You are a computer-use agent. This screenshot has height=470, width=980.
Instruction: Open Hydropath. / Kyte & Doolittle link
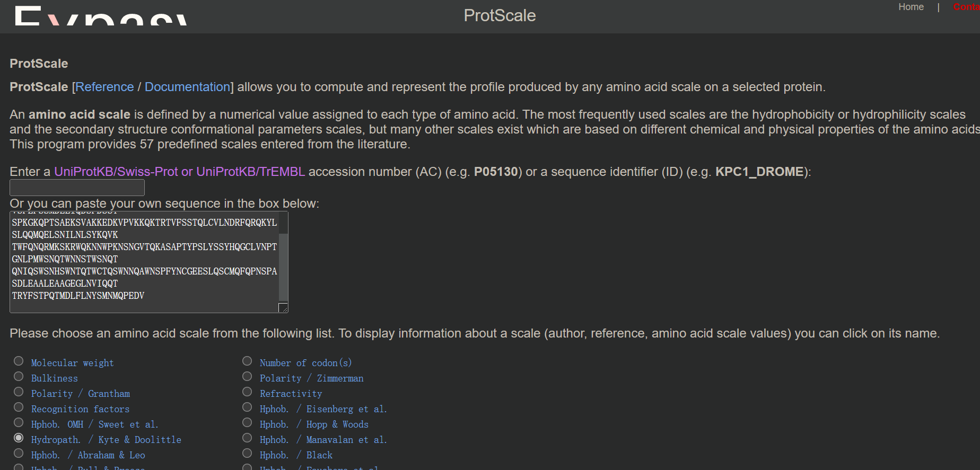pos(106,440)
